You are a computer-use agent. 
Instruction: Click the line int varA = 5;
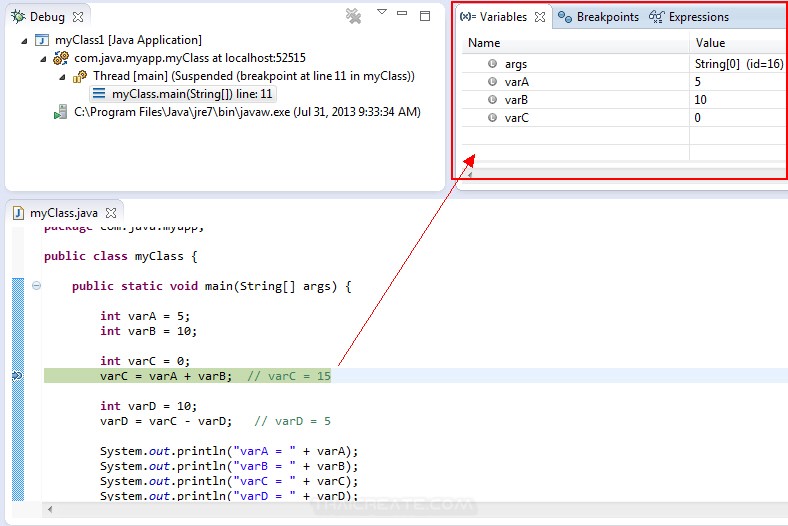point(145,316)
